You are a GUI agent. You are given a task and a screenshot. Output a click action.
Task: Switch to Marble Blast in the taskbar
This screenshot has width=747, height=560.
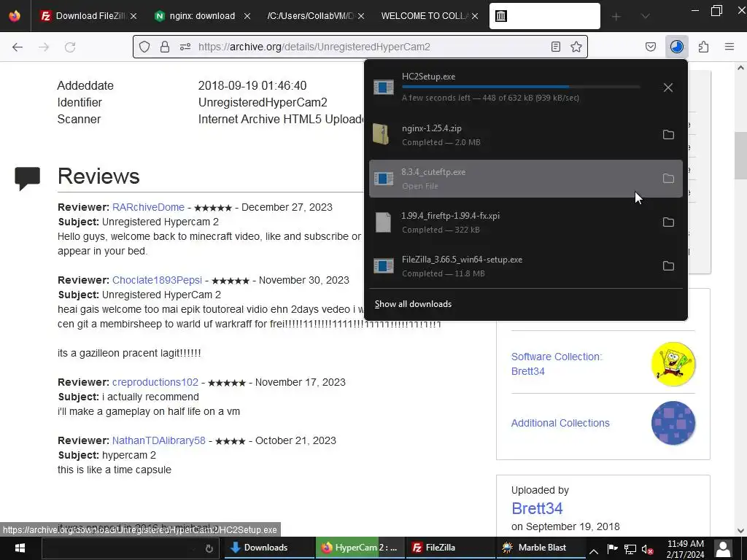tap(541, 548)
